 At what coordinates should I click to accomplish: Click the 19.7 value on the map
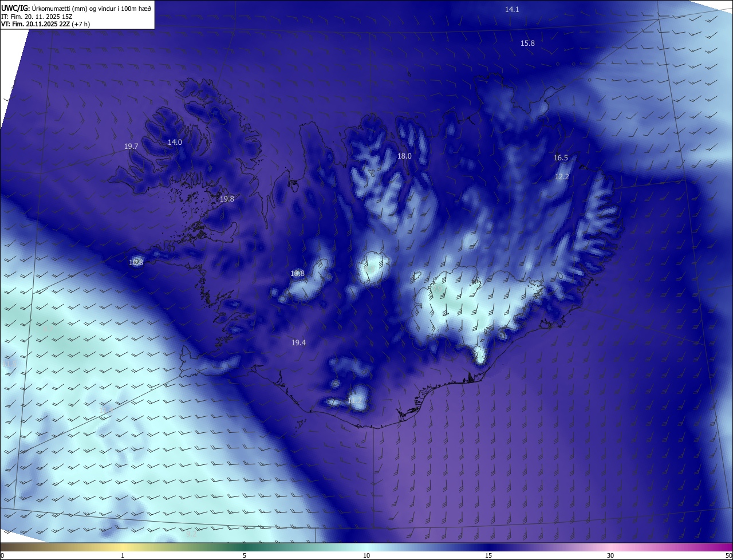coord(131,147)
